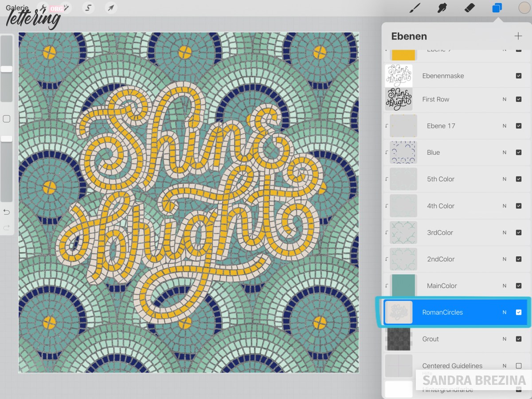The height and width of the screenshot is (399, 532).
Task: Open blend mode N for 3rdColor
Action: click(504, 232)
